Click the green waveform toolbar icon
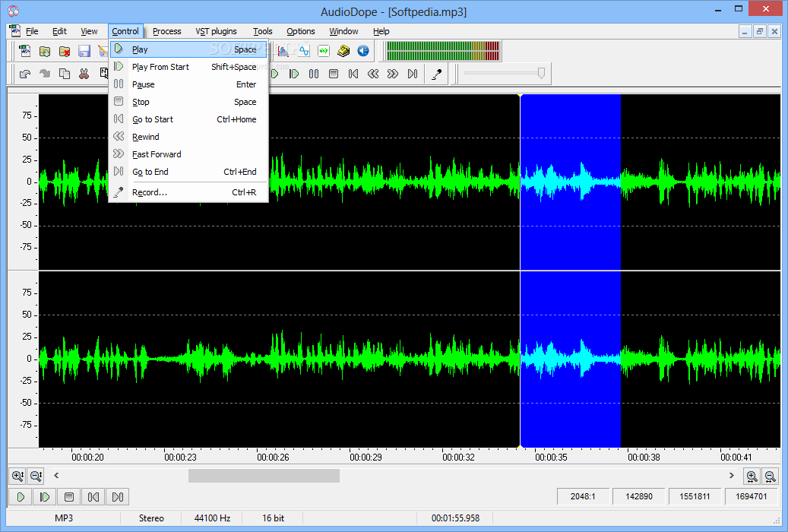The image size is (788, 532). [x=324, y=51]
